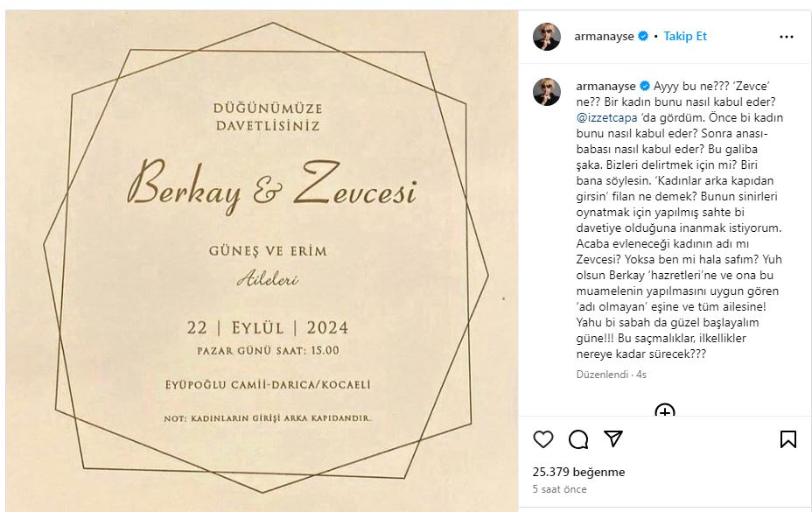Click the 5 saat önce timestamp
This screenshot has width=812, height=512.
point(559,488)
